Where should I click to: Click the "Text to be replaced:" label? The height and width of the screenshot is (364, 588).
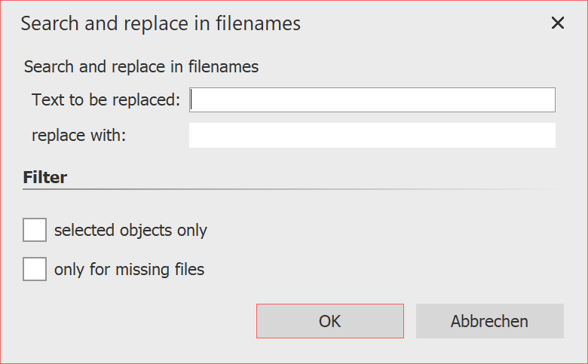106,99
